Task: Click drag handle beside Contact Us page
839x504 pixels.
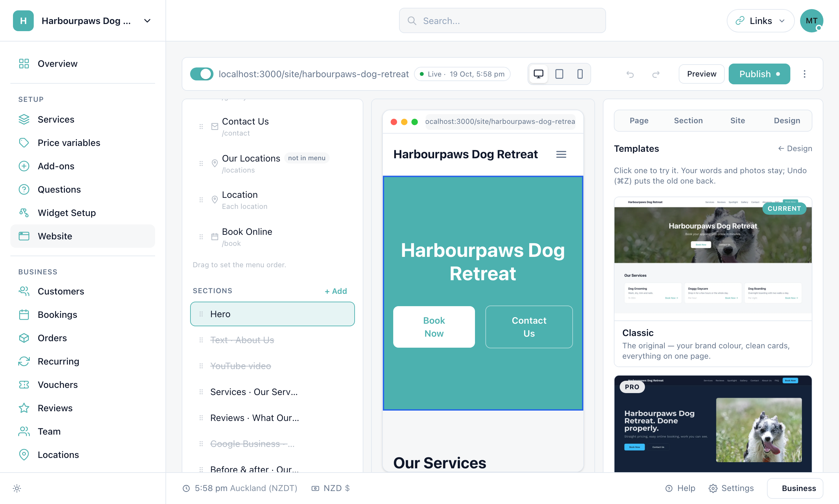Action: [x=201, y=127]
